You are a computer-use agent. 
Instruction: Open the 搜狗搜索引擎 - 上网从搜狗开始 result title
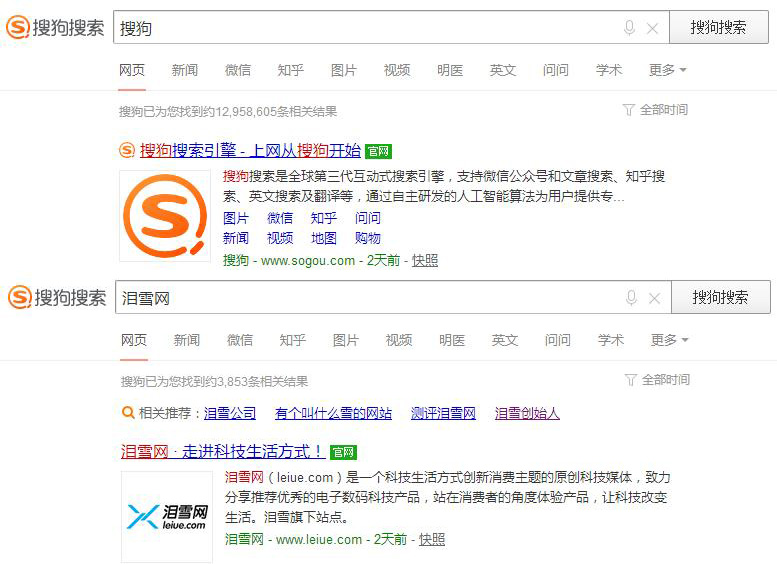pyautogui.click(x=250, y=150)
